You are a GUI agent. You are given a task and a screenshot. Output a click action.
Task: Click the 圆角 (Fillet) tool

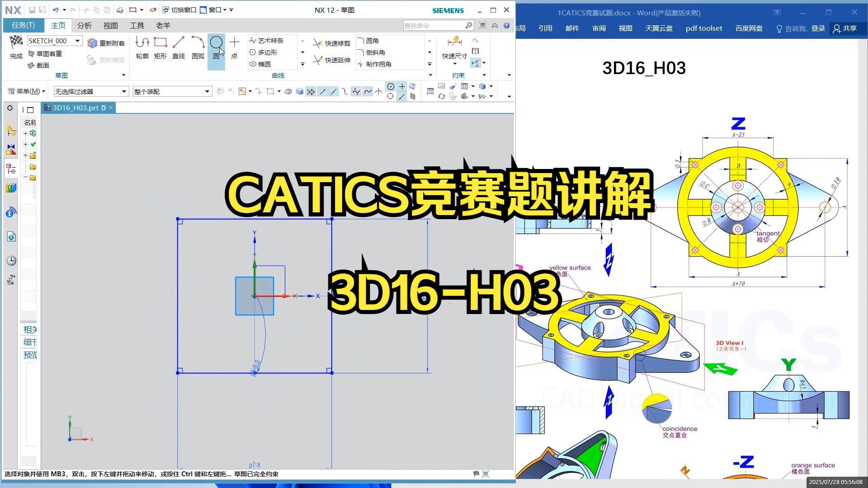tap(369, 41)
